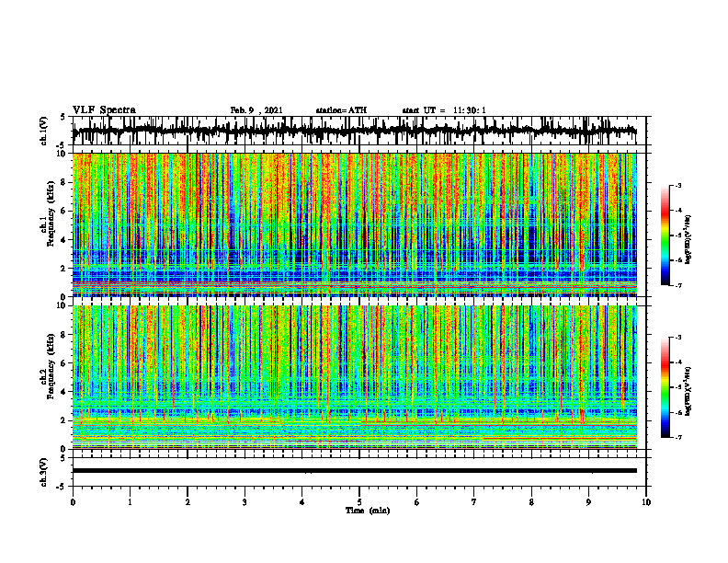Screen dimensions: 728x563
Task: Click time axis tick label "5"
Action: pyautogui.click(x=359, y=502)
